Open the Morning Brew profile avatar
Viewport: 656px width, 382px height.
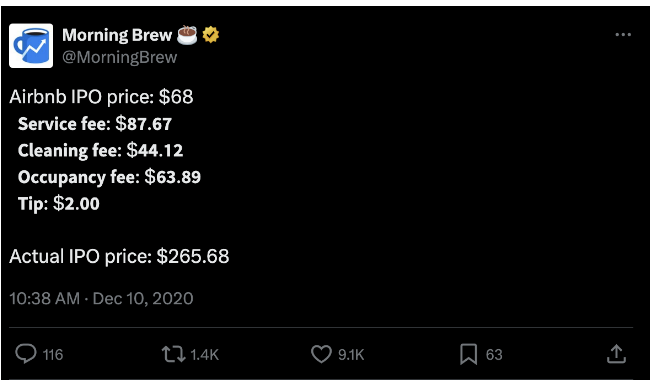tap(31, 46)
